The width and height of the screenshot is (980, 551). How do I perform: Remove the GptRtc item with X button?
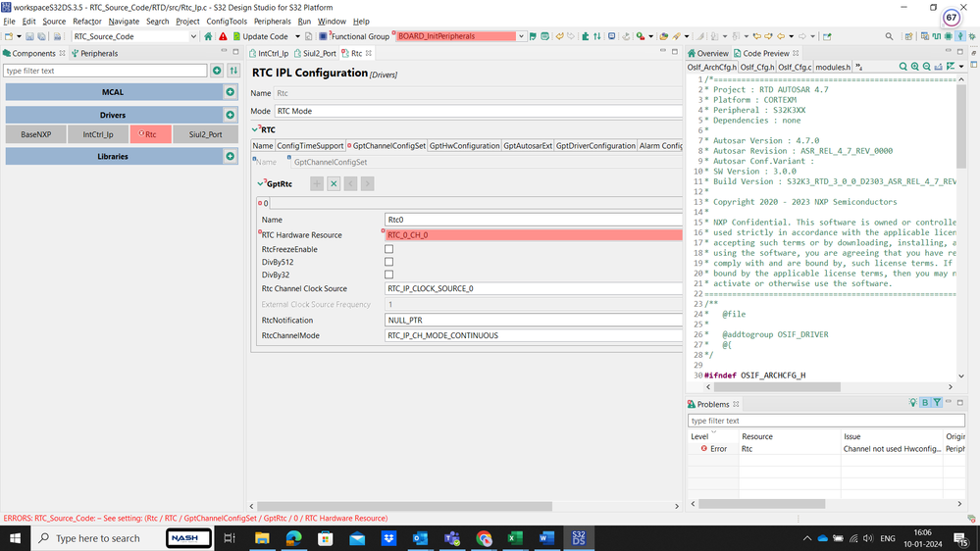click(334, 183)
